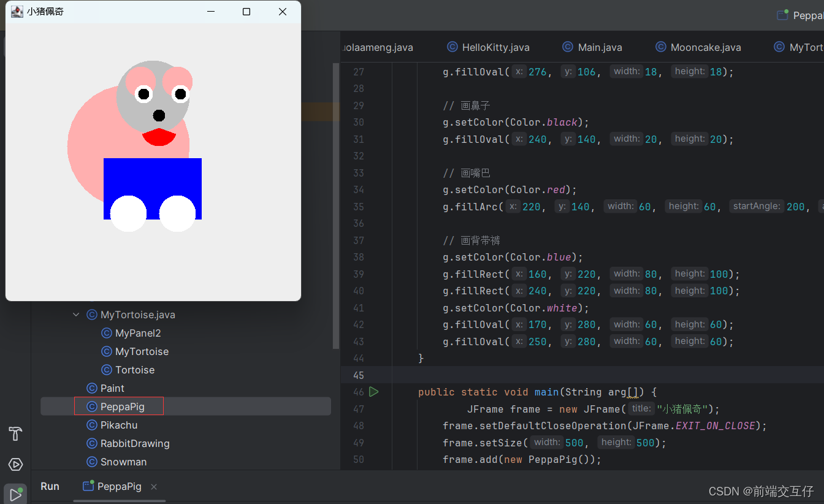Click the "小猪佩奇" string literal in code

[x=682, y=409]
